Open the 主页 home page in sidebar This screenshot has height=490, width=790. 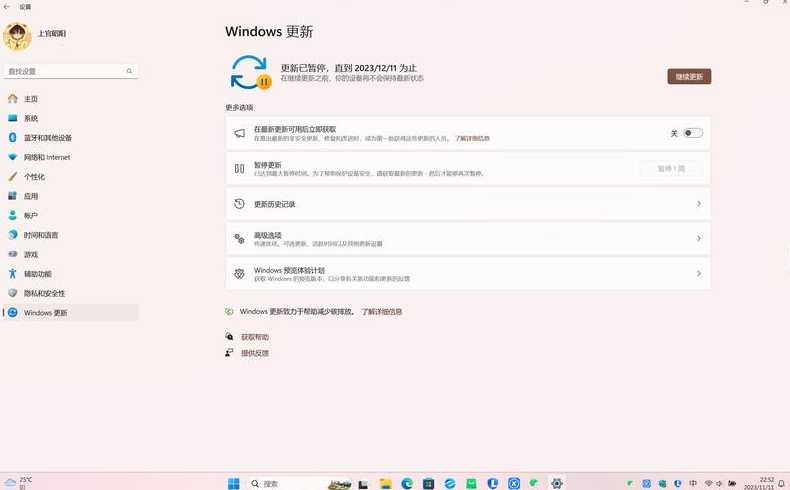pyautogui.click(x=71, y=99)
